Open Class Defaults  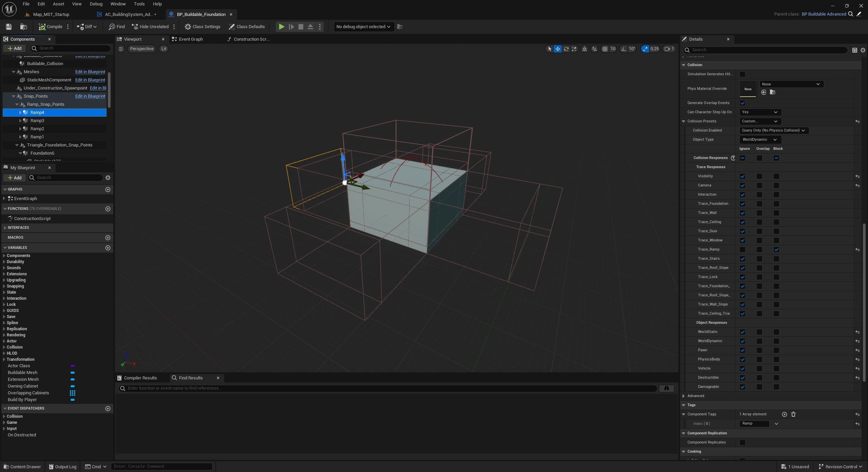point(247,27)
